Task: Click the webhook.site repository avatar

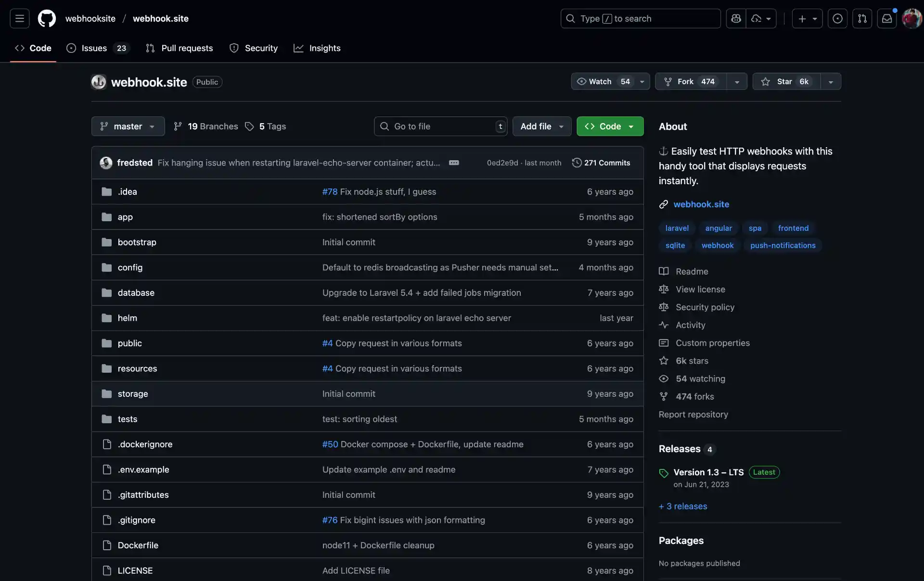Action: [x=99, y=82]
